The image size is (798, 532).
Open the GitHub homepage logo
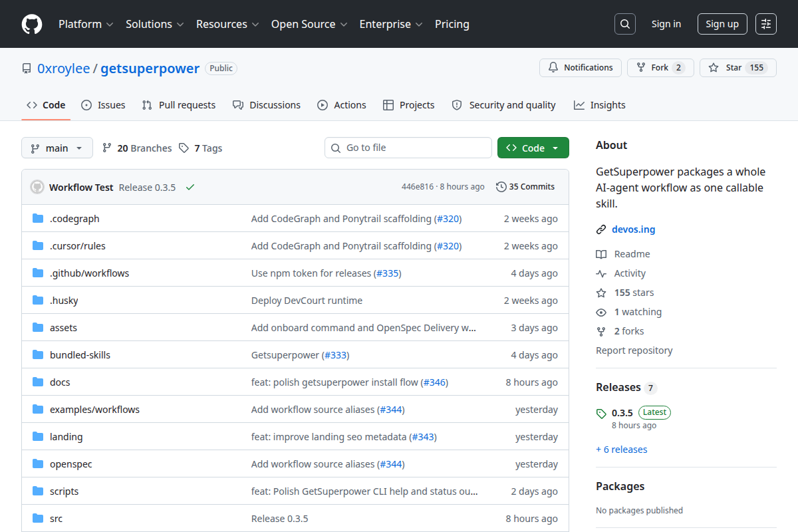pos(32,24)
